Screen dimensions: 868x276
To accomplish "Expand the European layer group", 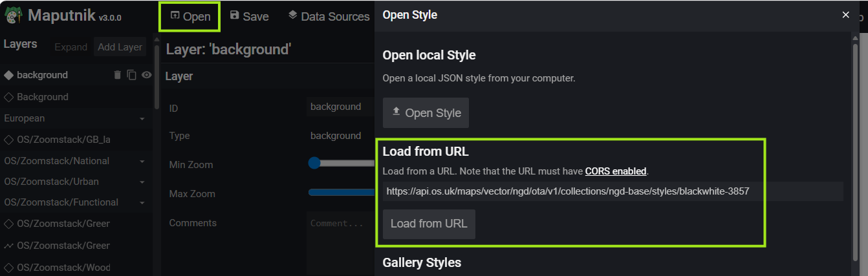I will 142,119.
